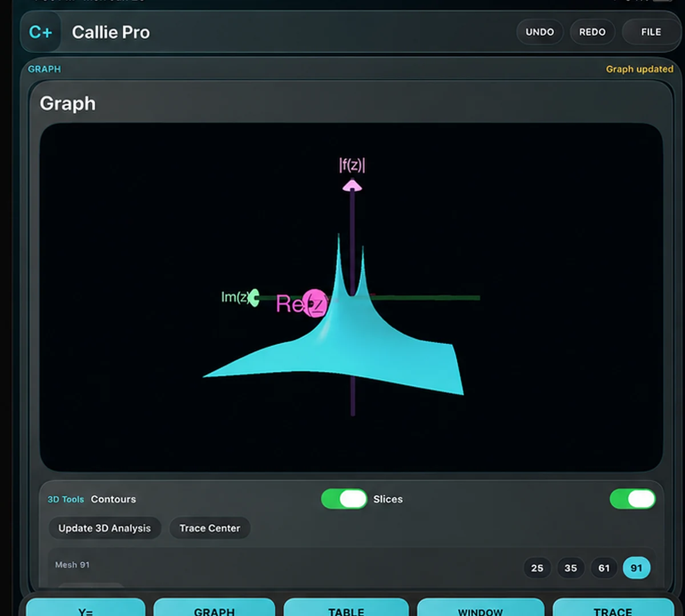Open the FILE menu
The height and width of the screenshot is (616, 685).
click(651, 32)
